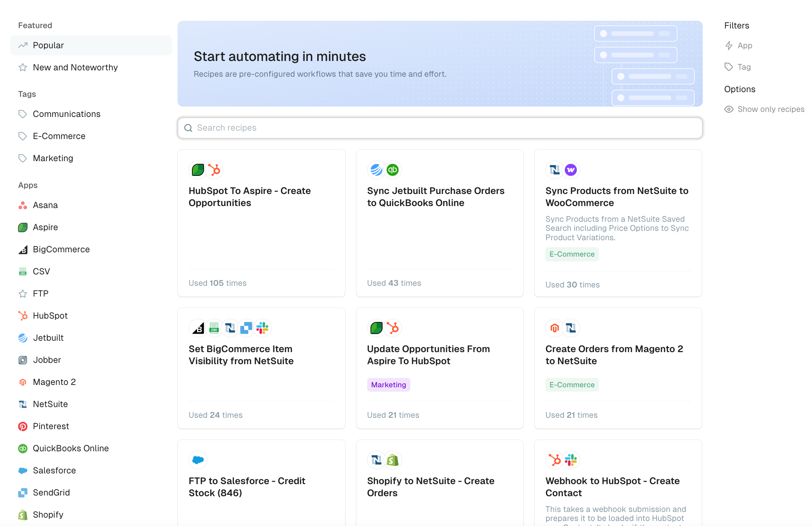Toggle Show only recipes option

[x=764, y=109]
